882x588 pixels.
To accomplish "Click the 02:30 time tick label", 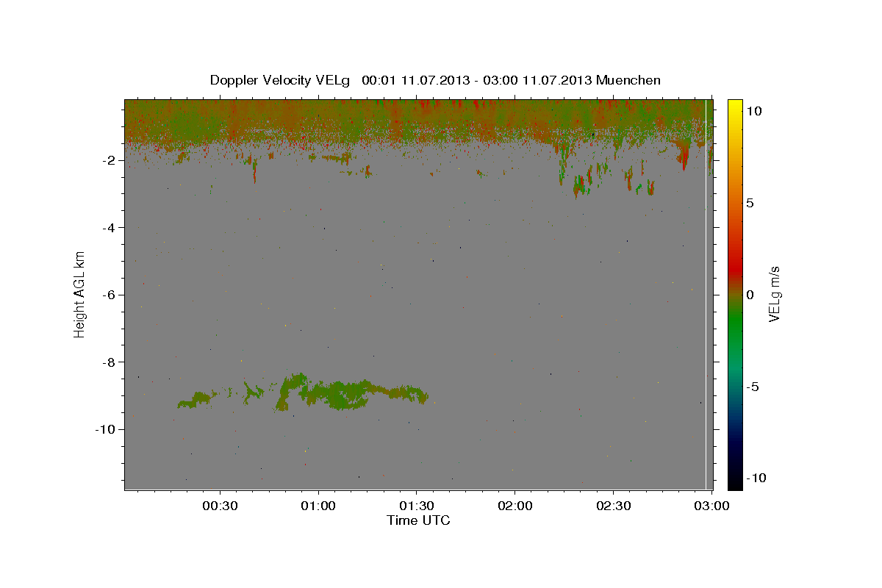I will click(613, 506).
